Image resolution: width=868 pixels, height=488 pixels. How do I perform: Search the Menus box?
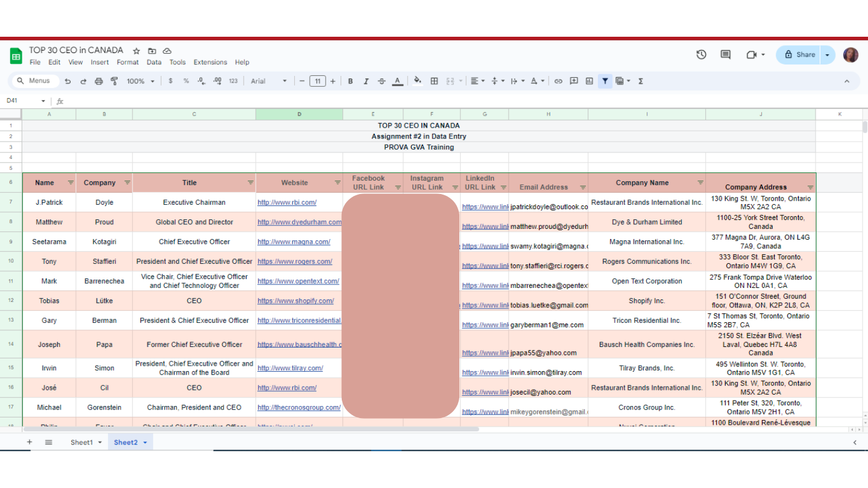[35, 81]
